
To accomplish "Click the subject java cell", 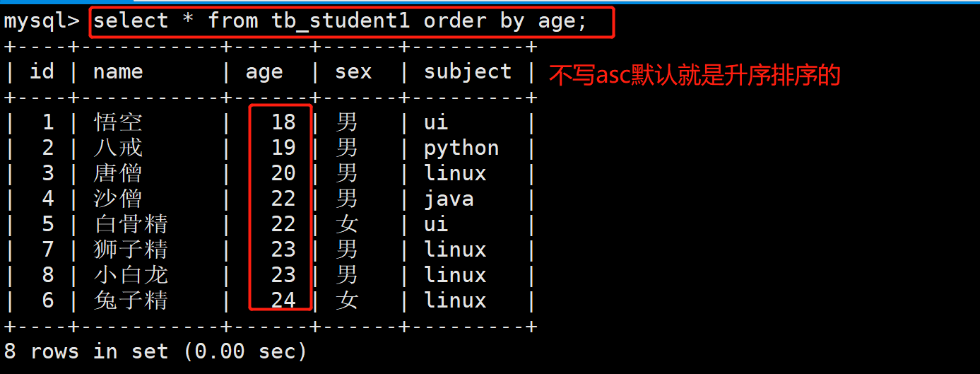I will click(x=449, y=199).
